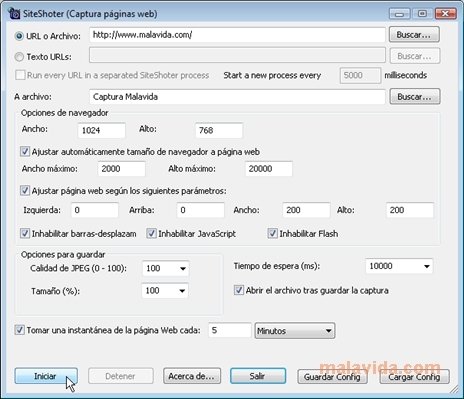Click the SiteShoter camera icon in title bar
This screenshot has height=399, width=464.
[14, 14]
